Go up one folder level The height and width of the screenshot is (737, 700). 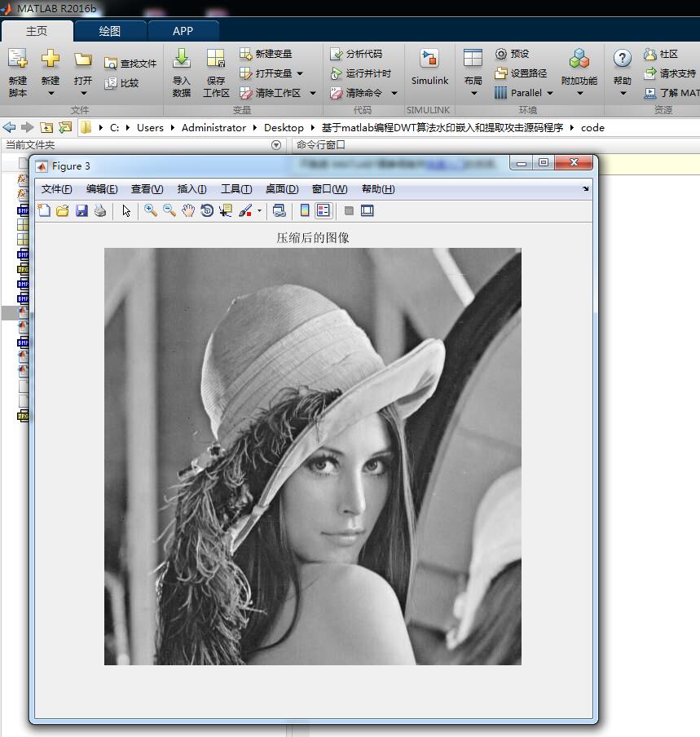click(x=46, y=127)
